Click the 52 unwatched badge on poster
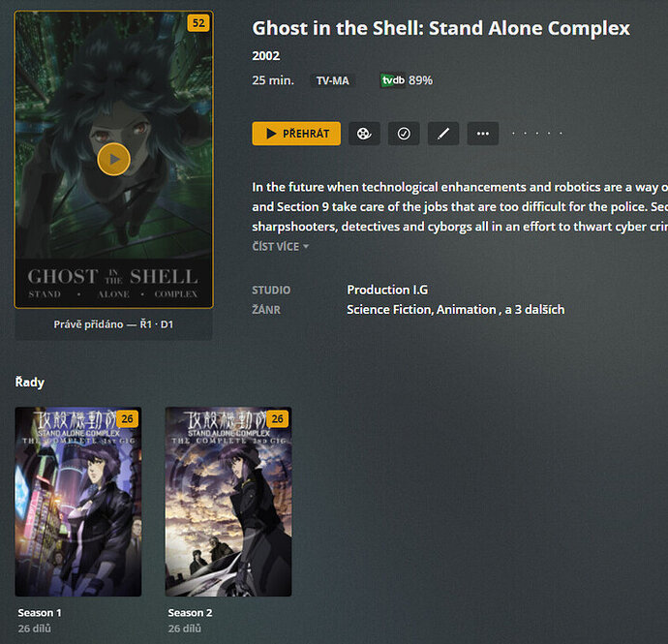This screenshot has height=644, width=668. [x=198, y=23]
